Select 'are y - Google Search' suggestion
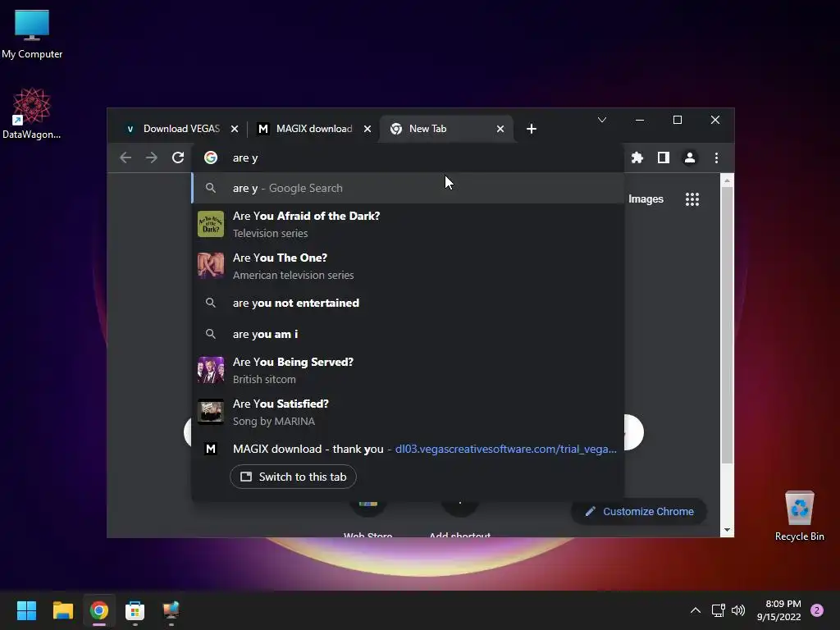 point(408,188)
